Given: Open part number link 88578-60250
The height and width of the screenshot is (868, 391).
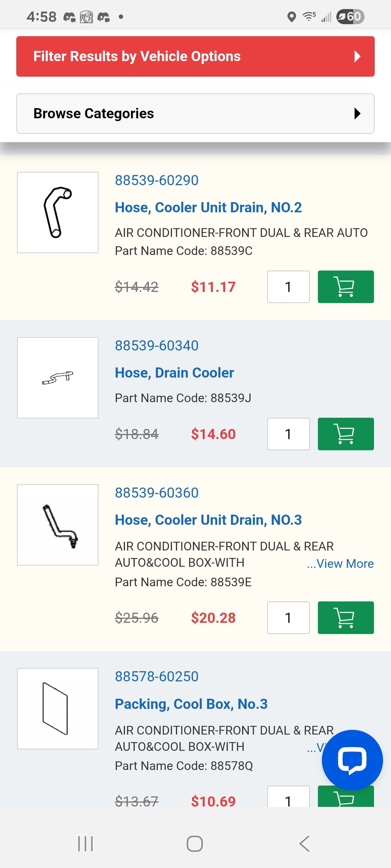Looking at the screenshot, I should coord(157,677).
